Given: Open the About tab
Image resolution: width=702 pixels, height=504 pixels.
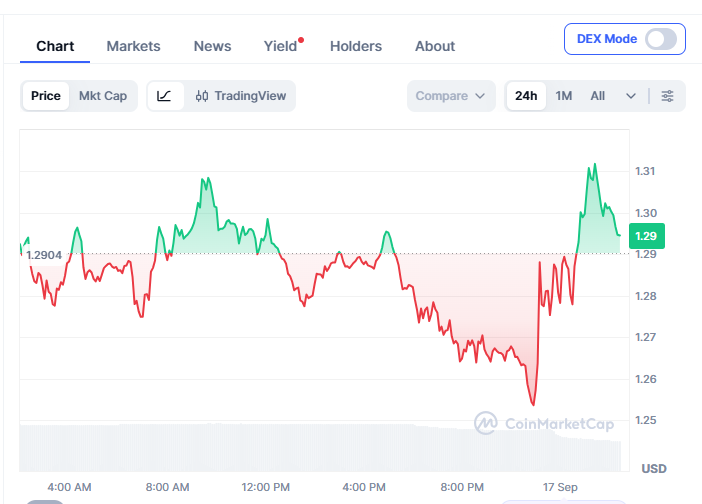Looking at the screenshot, I should coord(435,46).
